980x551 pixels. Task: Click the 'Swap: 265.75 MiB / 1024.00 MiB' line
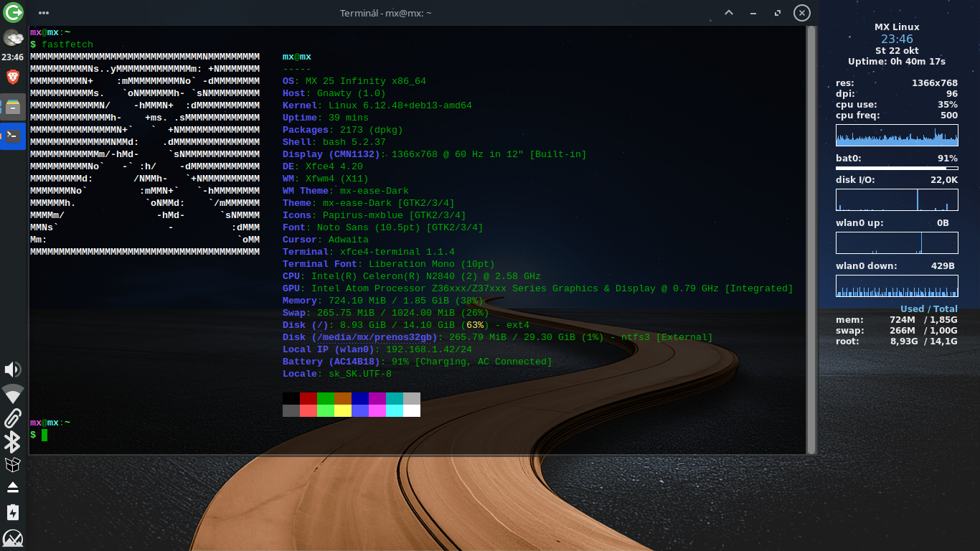[x=386, y=313]
